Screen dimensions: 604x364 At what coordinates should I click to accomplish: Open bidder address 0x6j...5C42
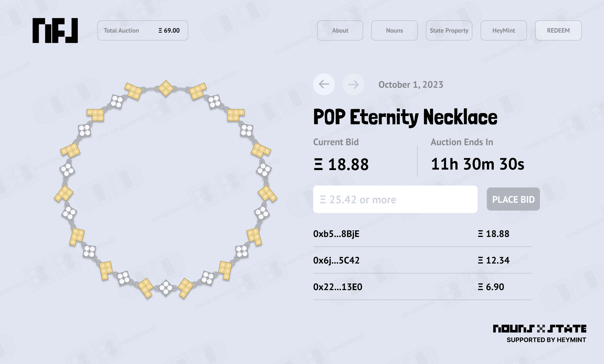coord(336,260)
